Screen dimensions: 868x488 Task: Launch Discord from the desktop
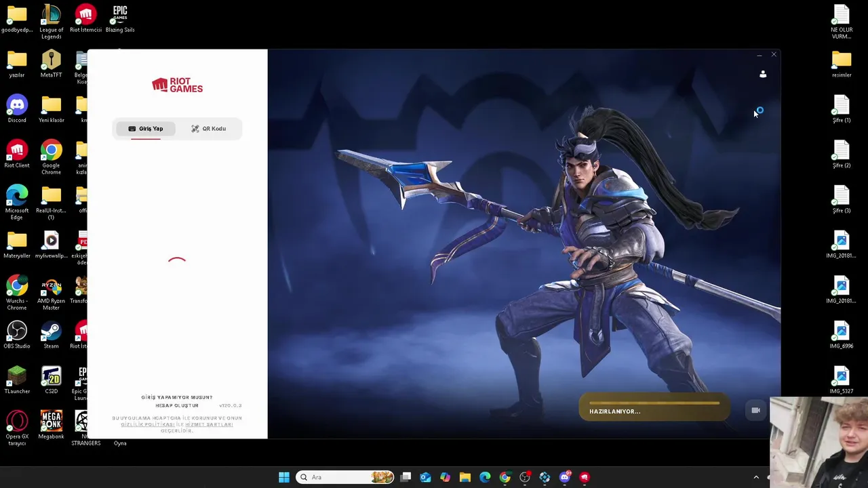[17, 108]
